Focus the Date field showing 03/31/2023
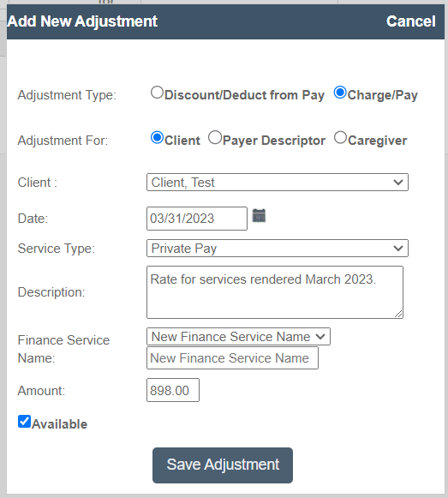The width and height of the screenshot is (448, 498). 197,219
